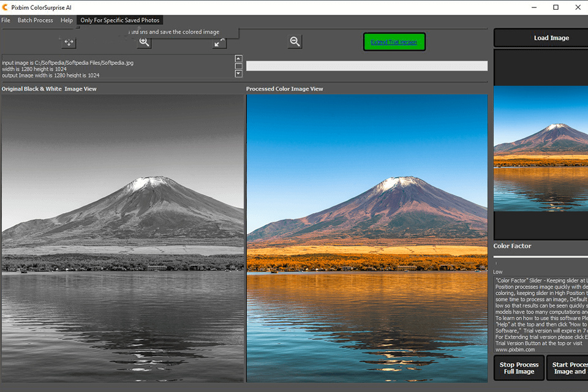Open the File menu
588x392 pixels.
(x=6, y=20)
